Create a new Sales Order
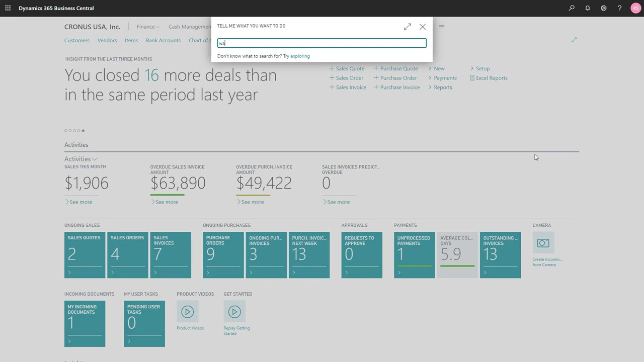 click(346, 78)
